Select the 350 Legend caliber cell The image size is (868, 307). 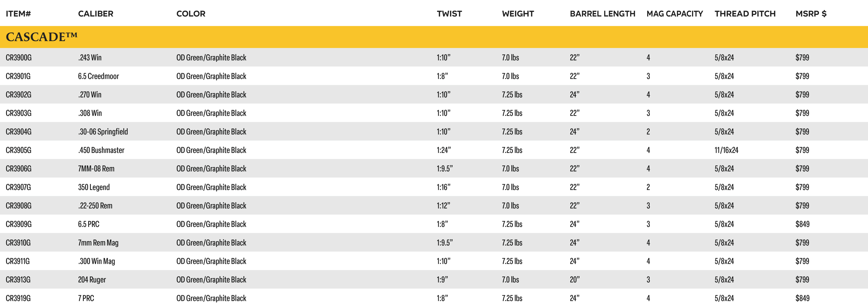[94, 187]
